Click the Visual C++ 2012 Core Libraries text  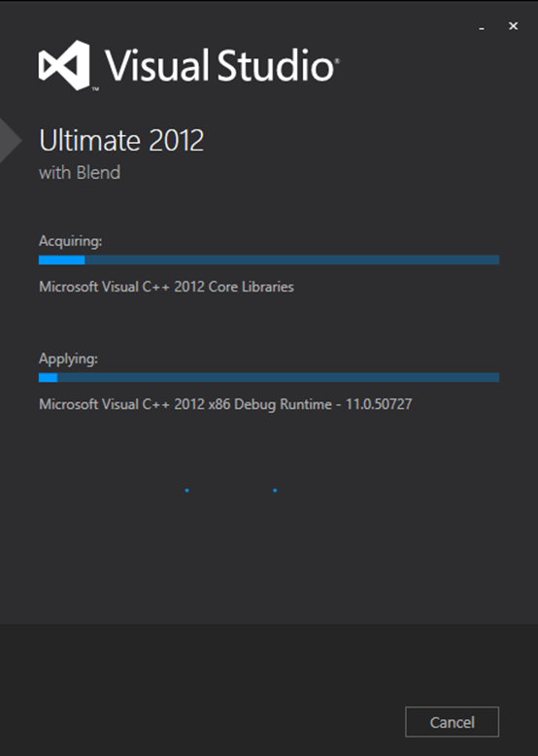point(166,287)
